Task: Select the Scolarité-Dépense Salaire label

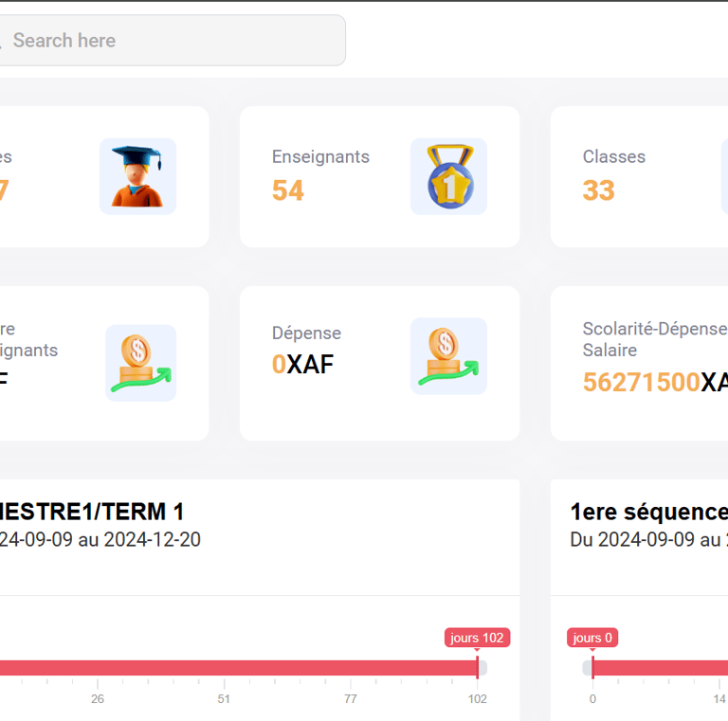Action: (x=655, y=339)
